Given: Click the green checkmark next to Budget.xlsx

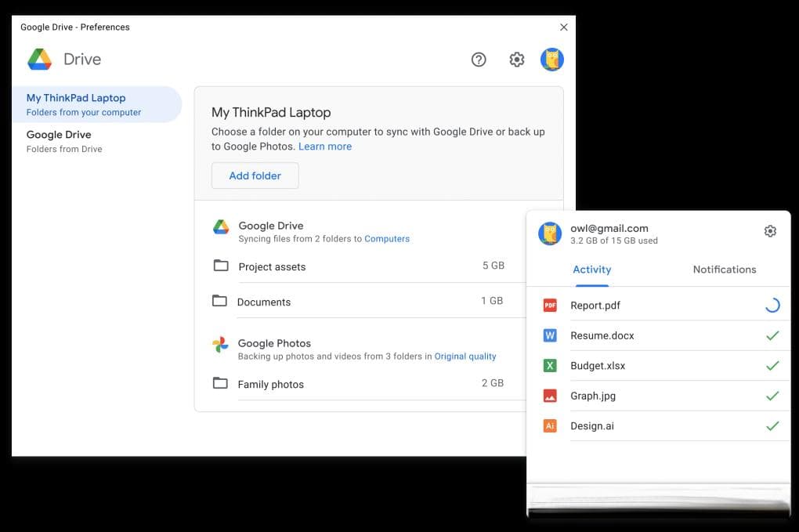Looking at the screenshot, I should [x=772, y=365].
